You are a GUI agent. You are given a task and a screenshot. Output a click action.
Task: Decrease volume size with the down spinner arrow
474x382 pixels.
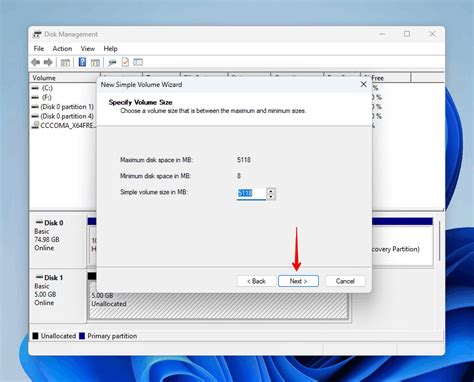click(271, 196)
